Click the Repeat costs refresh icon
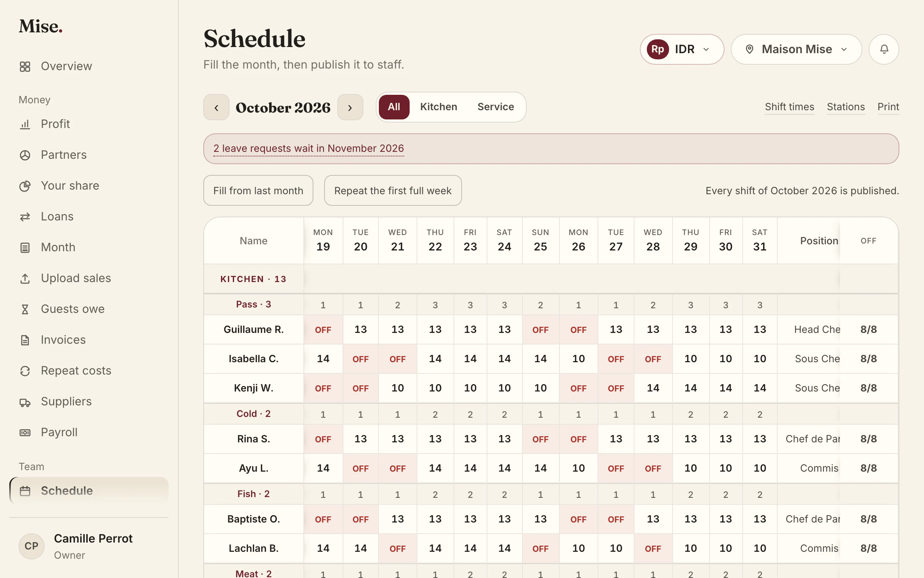 pos(25,371)
